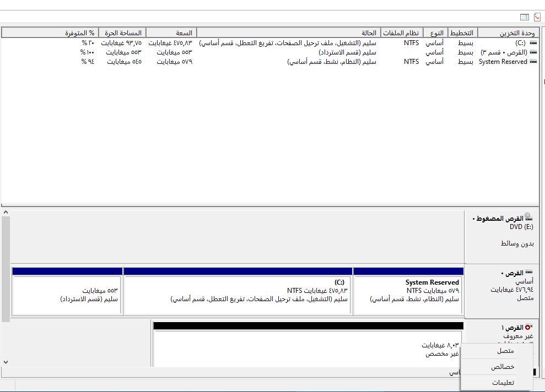Select the System Reserved ٥٧٩ MB partition block
Image resolution: width=545 pixels, height=392 pixels.
point(408,291)
